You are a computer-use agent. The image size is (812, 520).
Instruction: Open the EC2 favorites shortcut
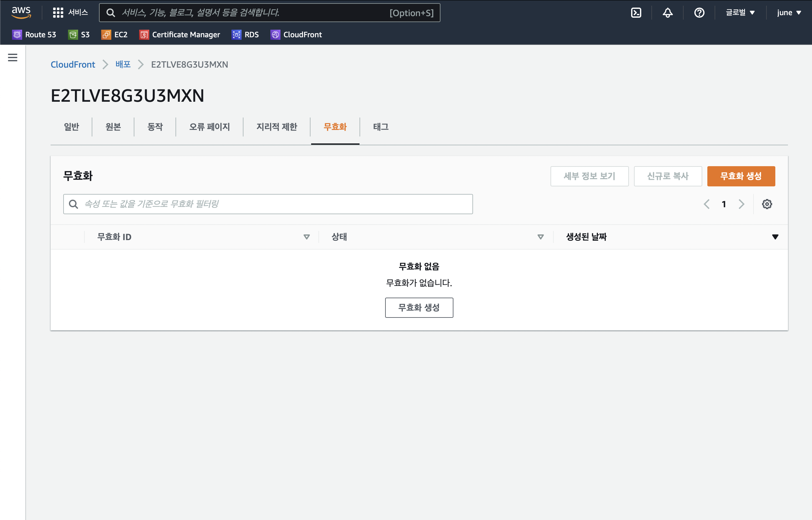pyautogui.click(x=114, y=34)
